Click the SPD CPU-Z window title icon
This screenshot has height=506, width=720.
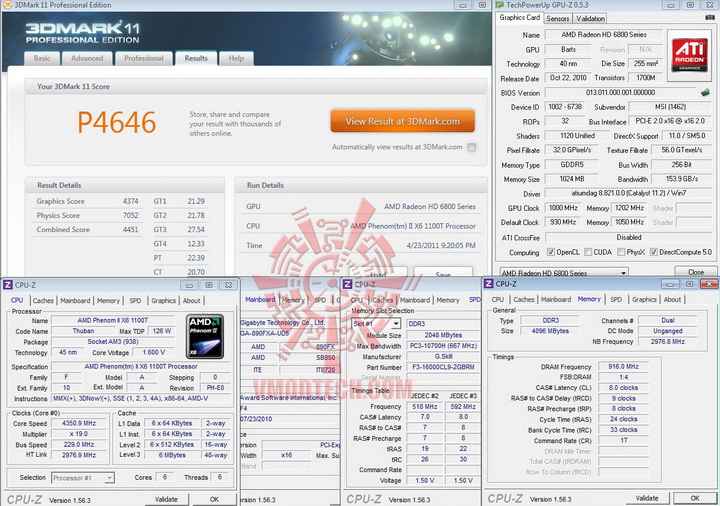(x=348, y=285)
